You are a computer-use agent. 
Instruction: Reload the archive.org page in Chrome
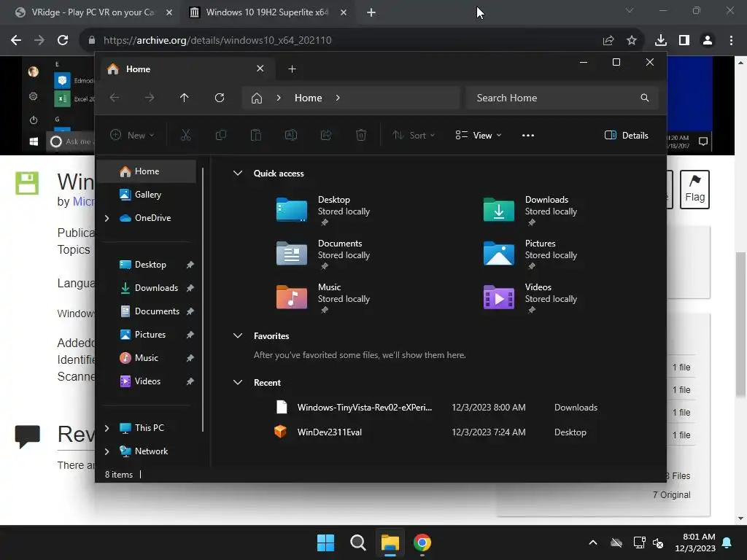[x=63, y=41]
